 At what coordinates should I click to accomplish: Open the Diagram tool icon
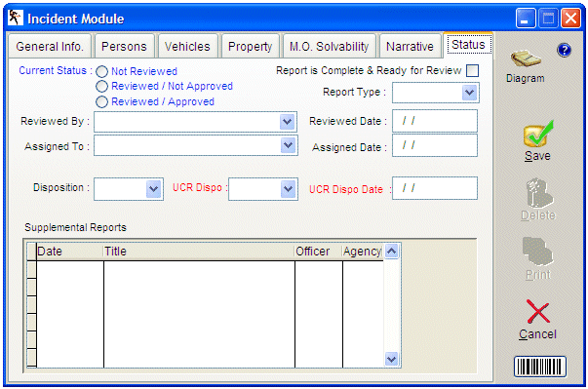point(526,59)
